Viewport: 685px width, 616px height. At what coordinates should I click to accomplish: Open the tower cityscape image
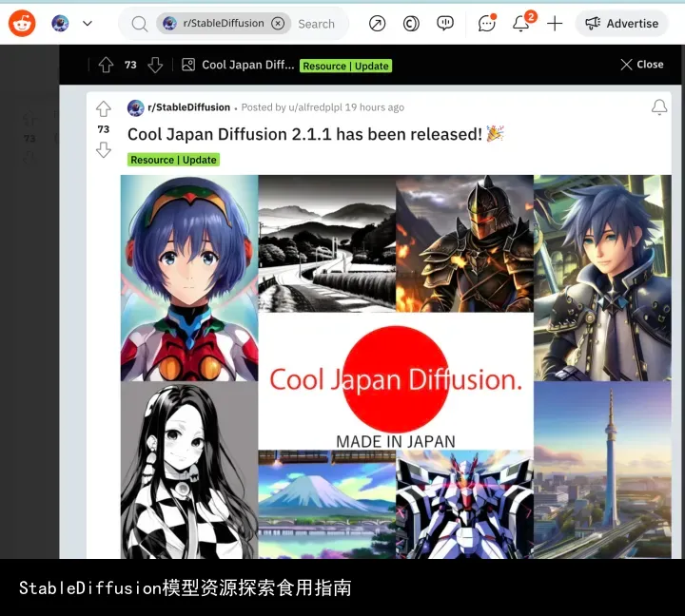(602, 470)
